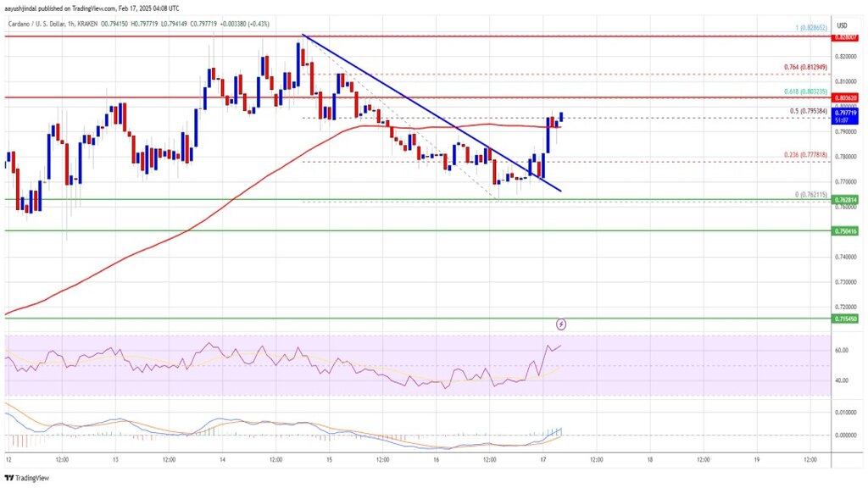Select the 0.618 Fibonacci level label

click(805, 91)
